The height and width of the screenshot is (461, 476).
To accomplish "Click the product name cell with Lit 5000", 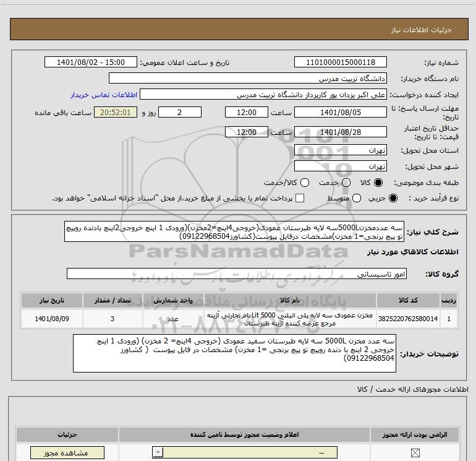I will pos(289,319).
